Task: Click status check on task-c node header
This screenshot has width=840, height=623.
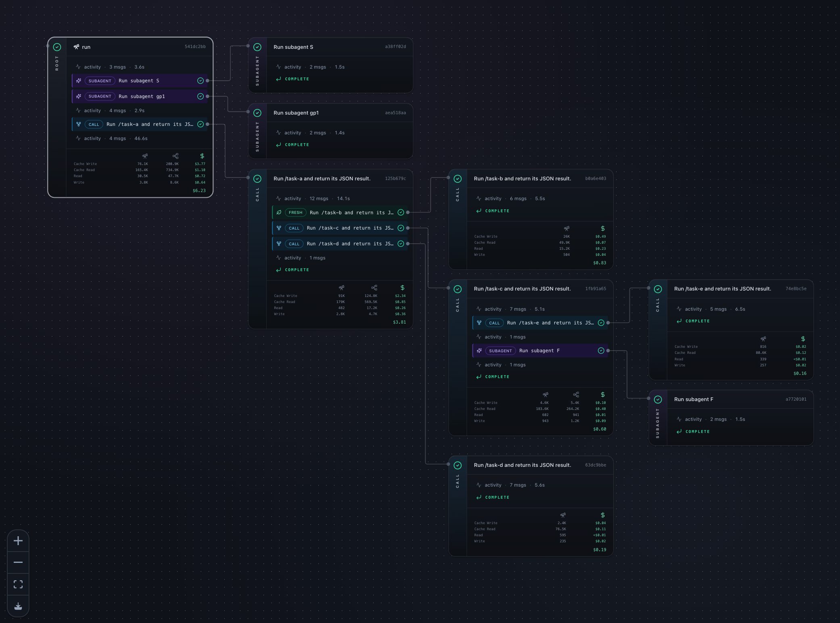Action: click(458, 289)
